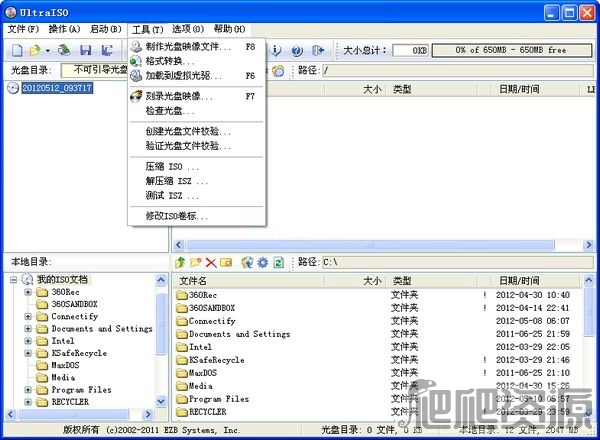Open the 文件(F) menu
This screenshot has height=440, width=600.
point(23,29)
